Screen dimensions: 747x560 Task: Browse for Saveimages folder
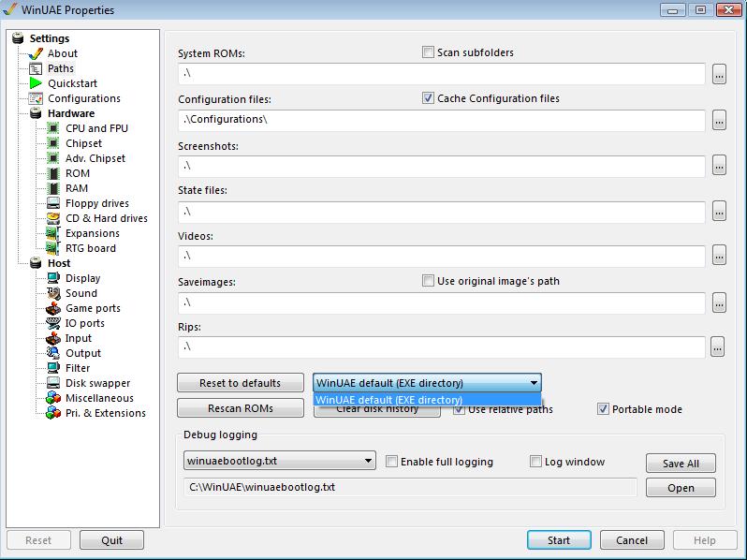point(719,302)
